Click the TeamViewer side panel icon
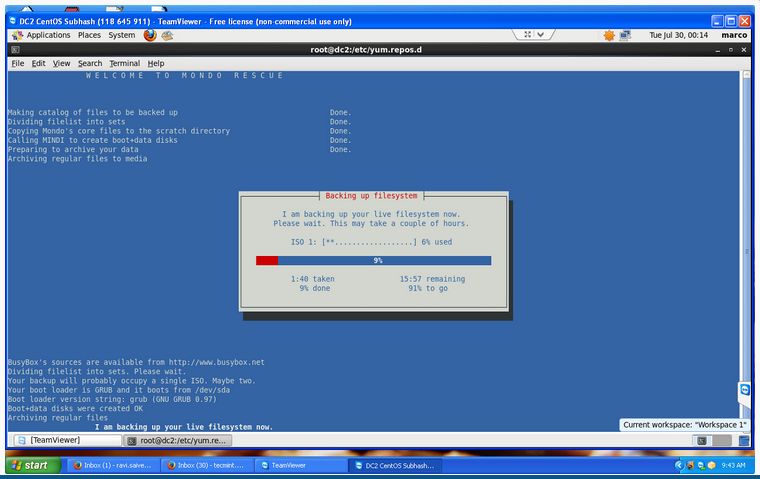 click(x=744, y=389)
